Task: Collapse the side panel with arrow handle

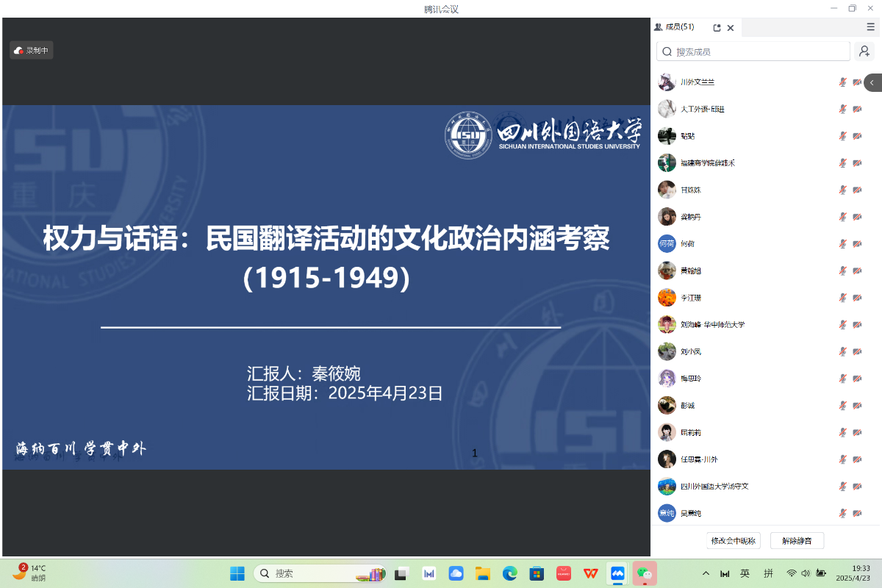Action: point(872,82)
